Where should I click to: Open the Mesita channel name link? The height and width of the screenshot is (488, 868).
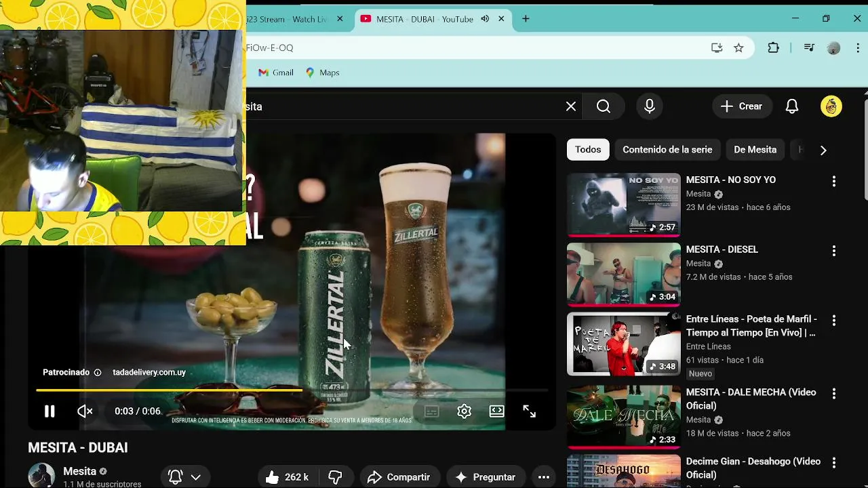pos(79,471)
